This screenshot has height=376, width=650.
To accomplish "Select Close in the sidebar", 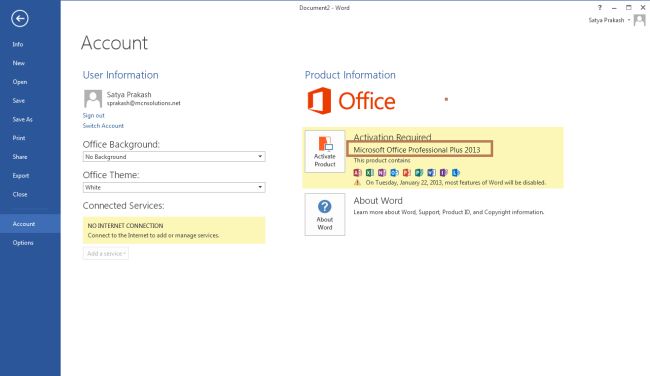I will [20, 194].
